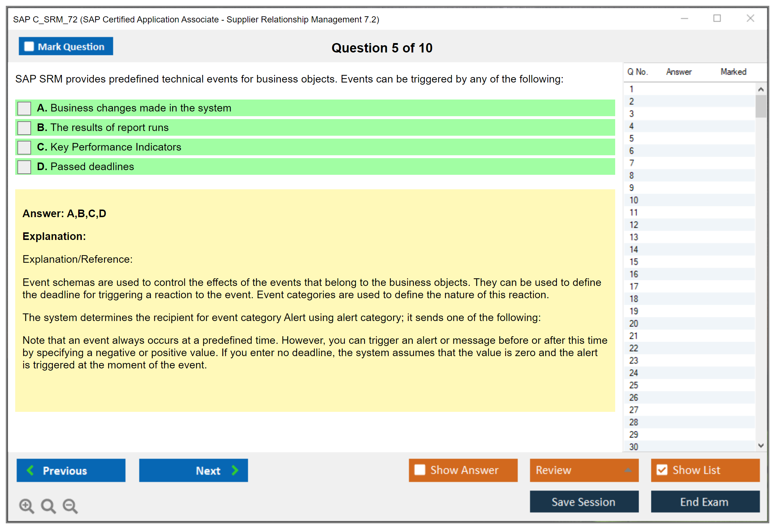Select checkbox for option C Key Performance Indicators
Screen dimensions: 778x532
[x=24, y=147]
